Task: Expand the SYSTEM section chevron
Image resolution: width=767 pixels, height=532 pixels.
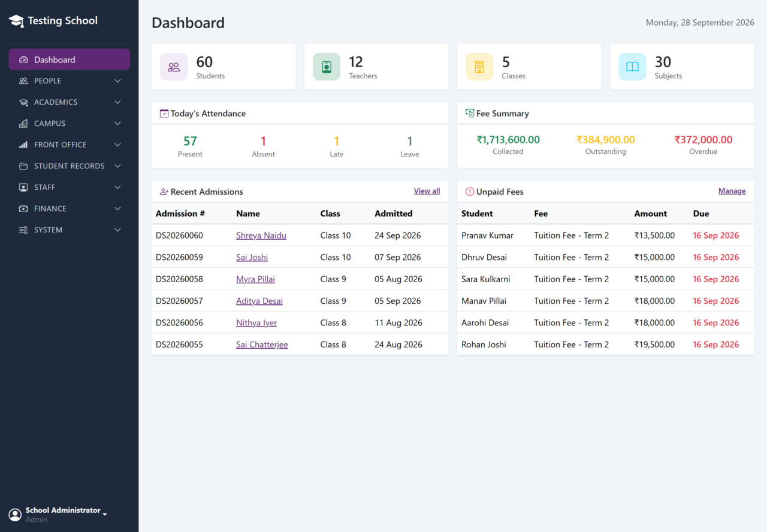Action: point(117,230)
